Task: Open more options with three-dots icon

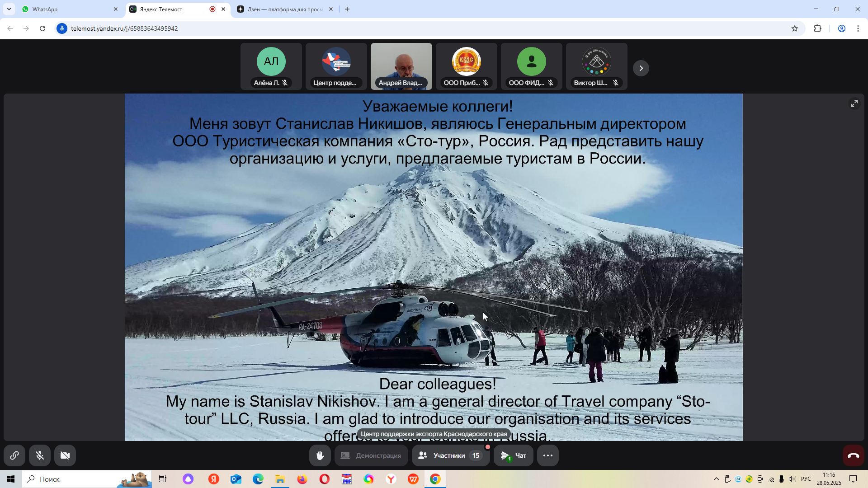Action: [547, 455]
